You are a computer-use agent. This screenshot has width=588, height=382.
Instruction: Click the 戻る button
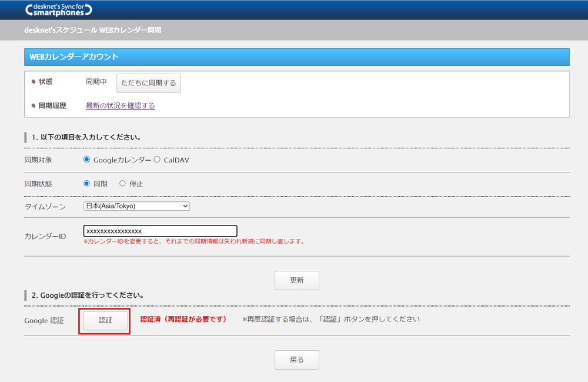point(296,360)
